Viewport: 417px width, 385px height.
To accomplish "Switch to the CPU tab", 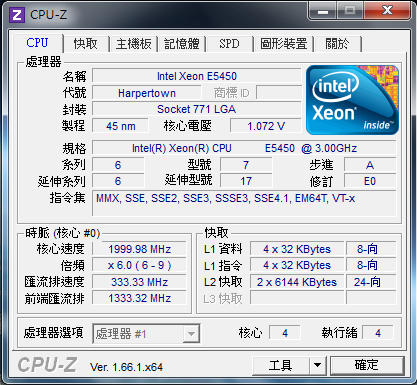I will 38,43.
